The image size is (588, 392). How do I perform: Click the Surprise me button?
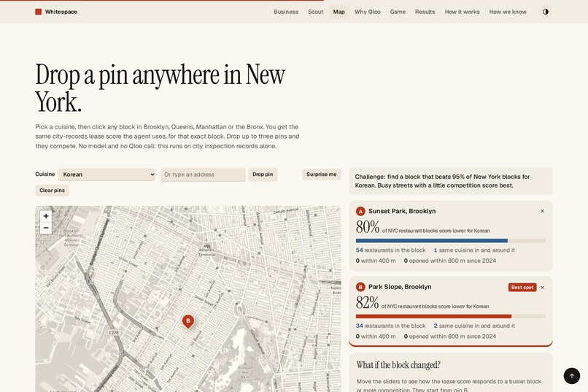[x=322, y=174]
